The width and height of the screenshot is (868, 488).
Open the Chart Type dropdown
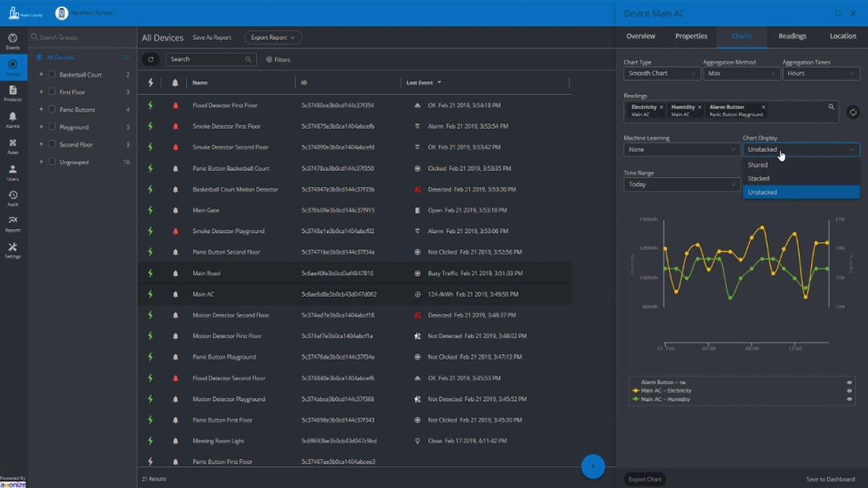[661, 73]
